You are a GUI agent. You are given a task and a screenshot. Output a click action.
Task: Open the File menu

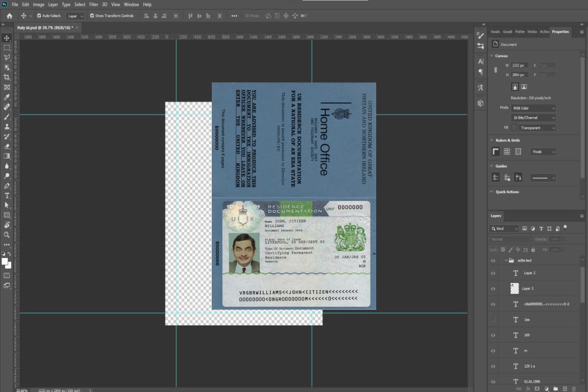coord(15,4)
